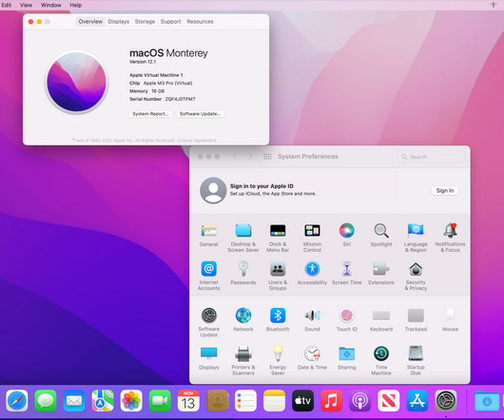Open Mission Control preferences

312,238
